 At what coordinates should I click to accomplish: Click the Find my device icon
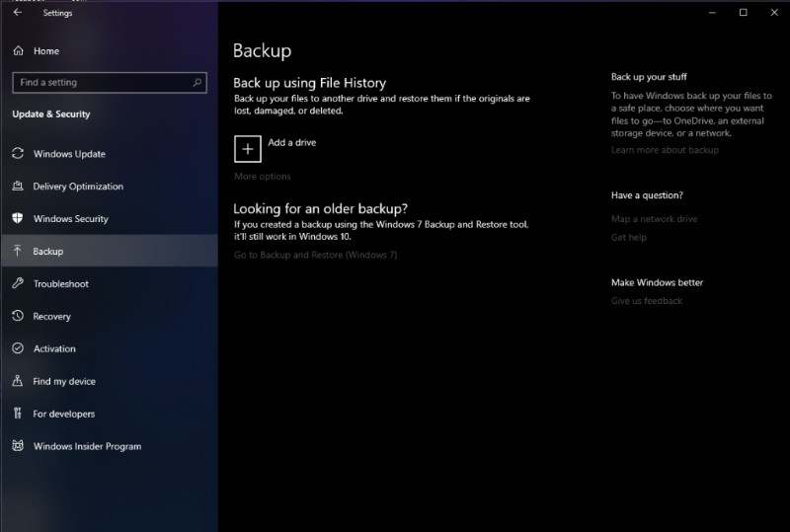pos(18,381)
